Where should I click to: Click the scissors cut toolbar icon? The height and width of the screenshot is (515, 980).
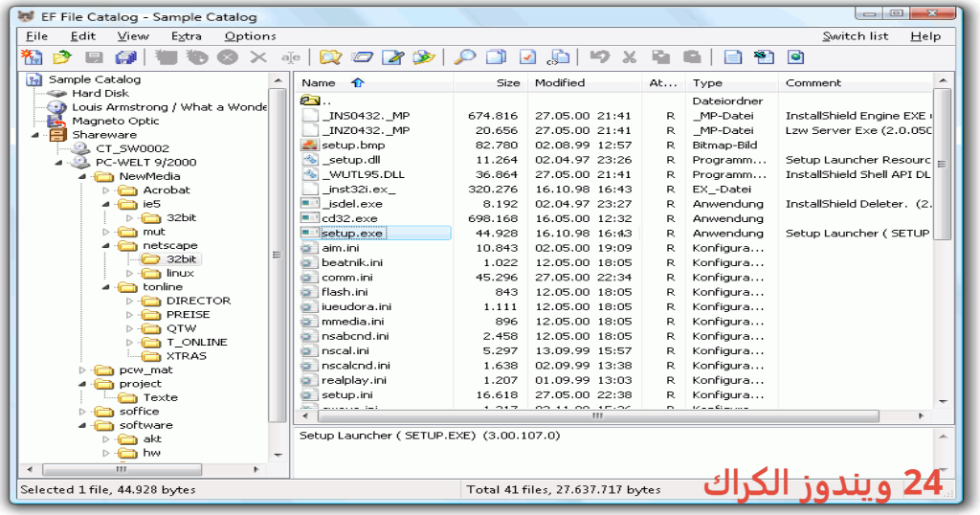pyautogui.click(x=630, y=57)
